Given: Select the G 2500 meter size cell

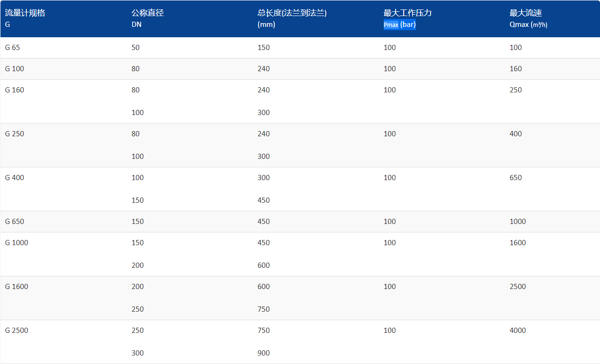Looking at the screenshot, I should 17,331.
